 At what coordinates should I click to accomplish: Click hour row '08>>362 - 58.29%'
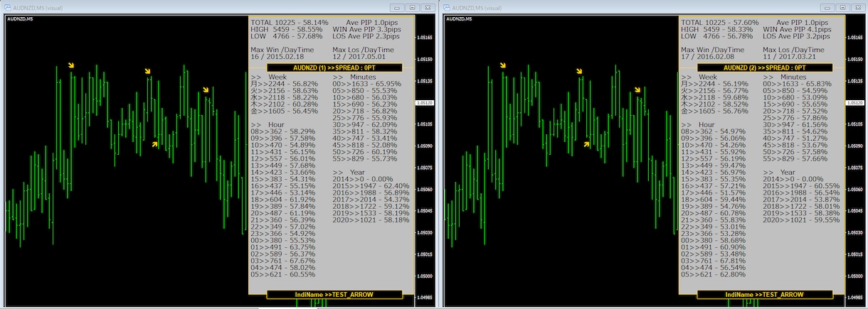[282, 131]
